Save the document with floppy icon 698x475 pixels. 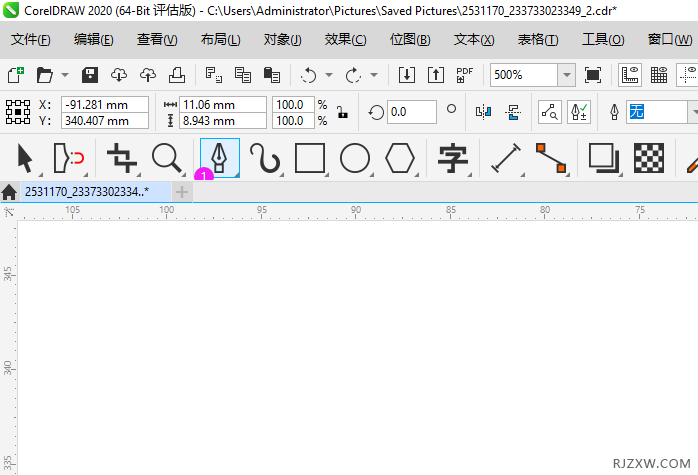[90, 75]
